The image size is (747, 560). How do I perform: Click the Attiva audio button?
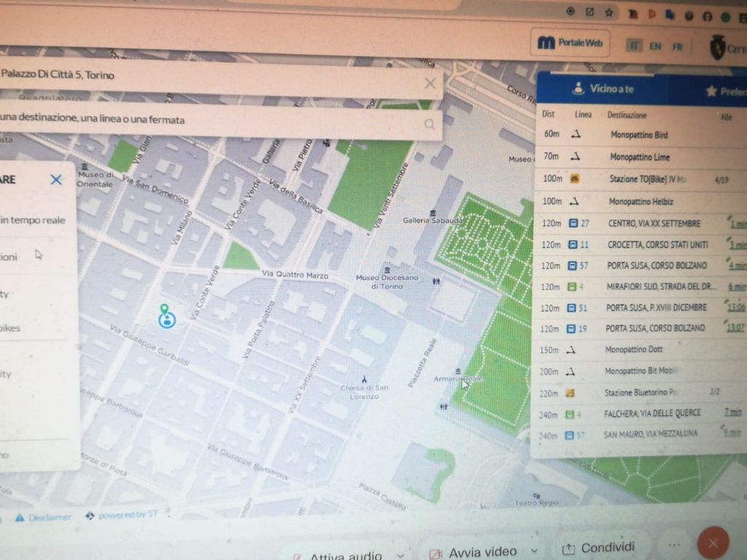coord(338,555)
